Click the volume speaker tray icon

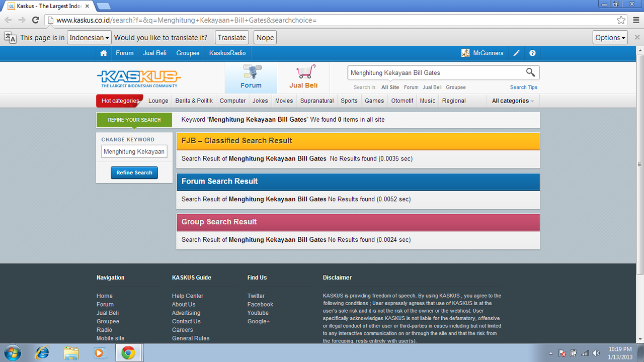coord(596,353)
